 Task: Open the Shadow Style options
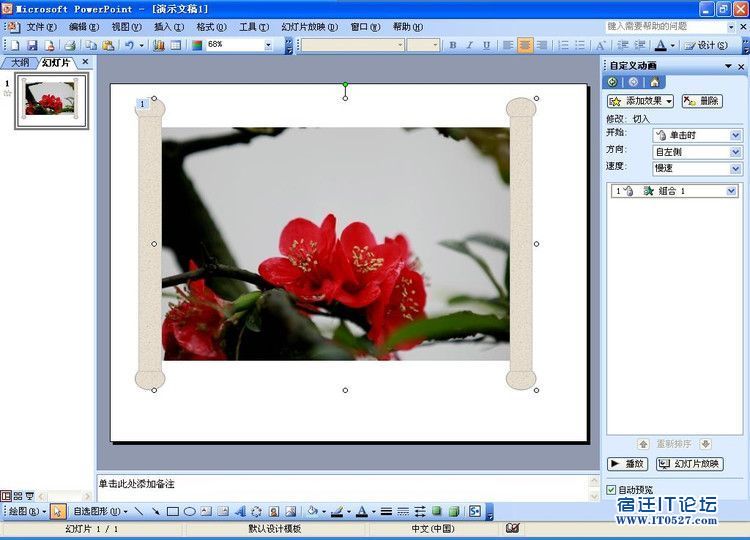click(x=437, y=511)
